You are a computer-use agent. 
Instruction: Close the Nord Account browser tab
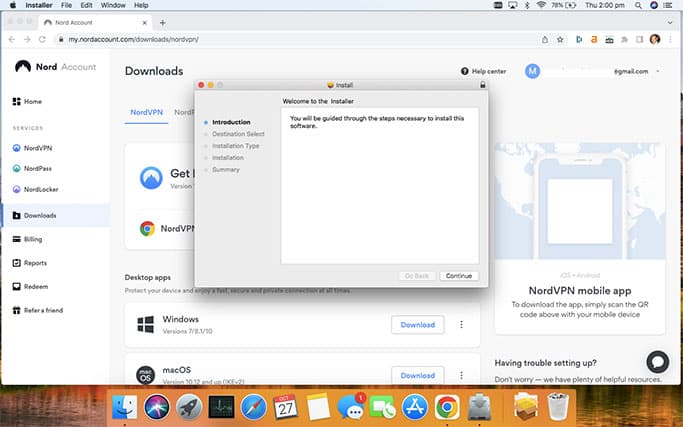tap(145, 23)
